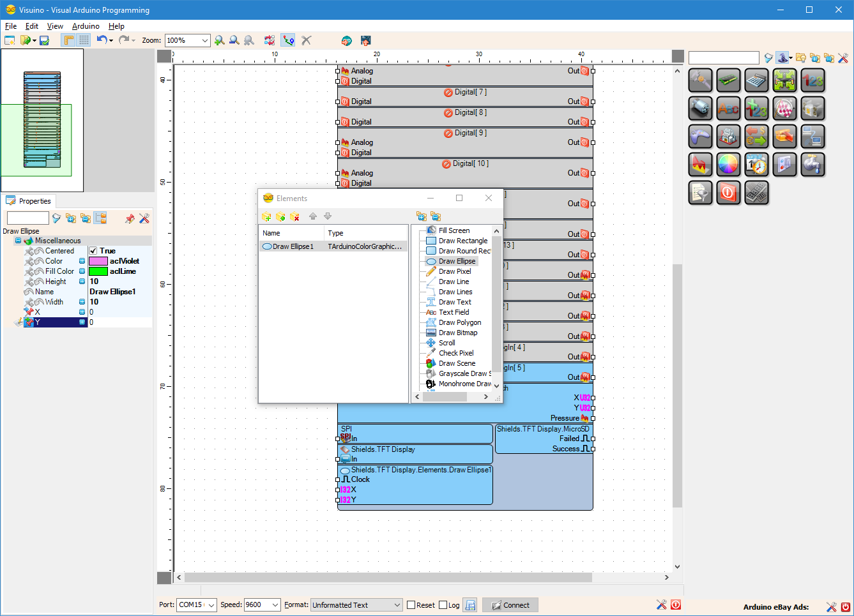854x616 pixels.
Task: Open the Zoom percentage dropdown
Action: tap(204, 40)
